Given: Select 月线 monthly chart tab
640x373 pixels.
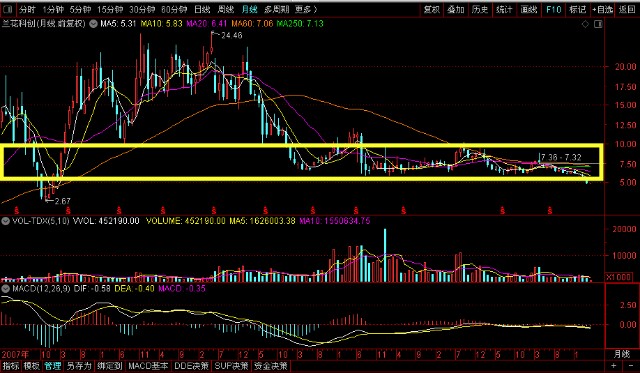Looking at the screenshot, I should (x=249, y=9).
